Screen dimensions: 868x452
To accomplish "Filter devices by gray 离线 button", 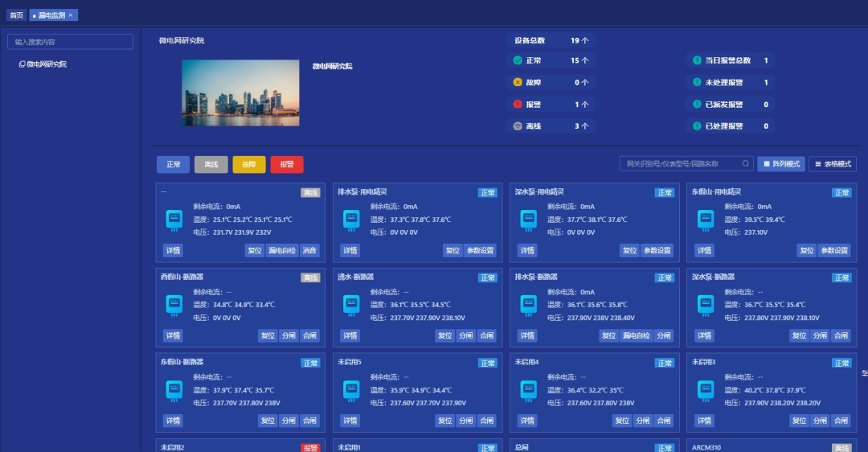I will click(x=211, y=165).
